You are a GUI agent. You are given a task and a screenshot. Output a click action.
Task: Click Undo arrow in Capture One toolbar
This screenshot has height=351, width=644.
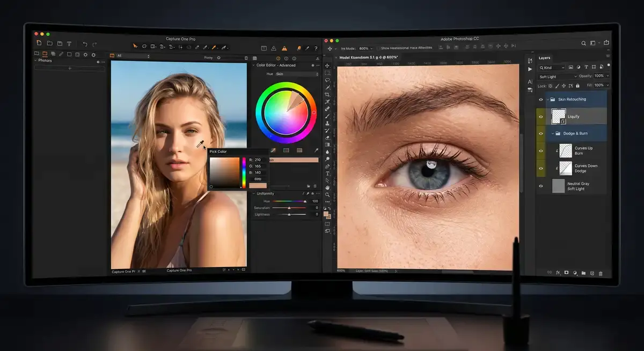85,44
